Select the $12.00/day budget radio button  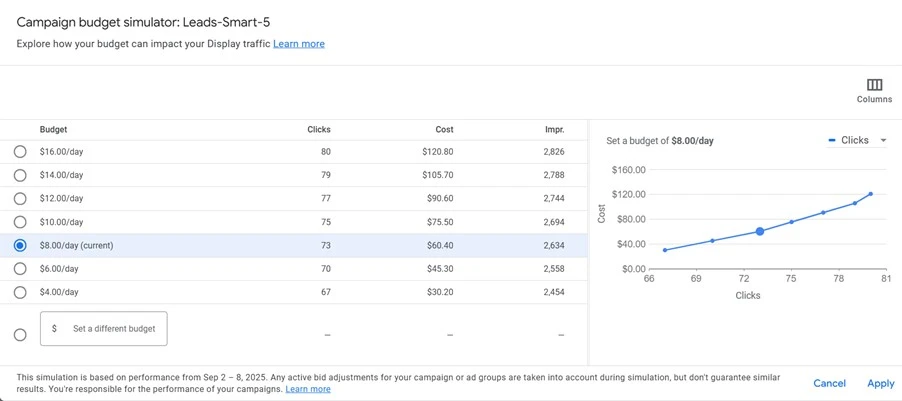20,198
